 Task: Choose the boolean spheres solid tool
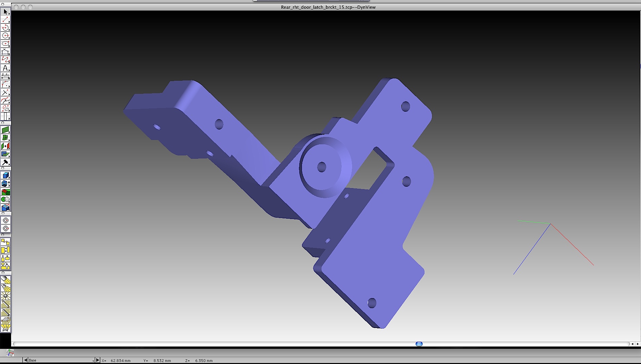pyautogui.click(x=5, y=199)
